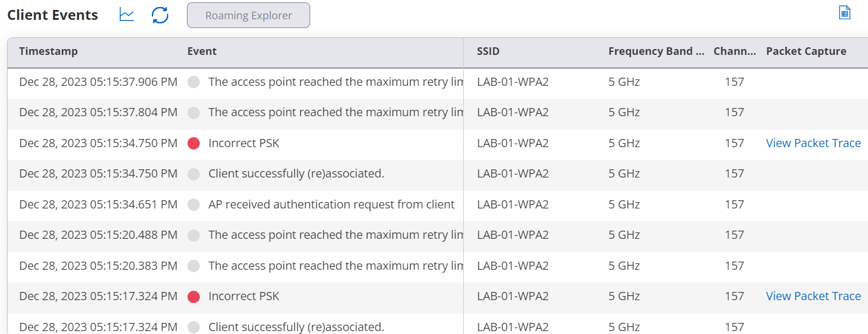
Task: Select the Incorrect PSK event at 05:15:34.750
Action: (x=244, y=143)
